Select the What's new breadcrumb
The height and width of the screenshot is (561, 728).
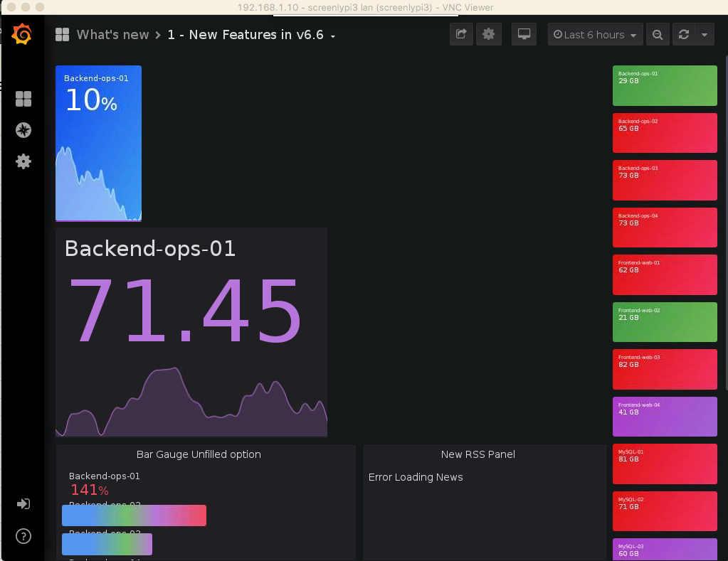[112, 33]
